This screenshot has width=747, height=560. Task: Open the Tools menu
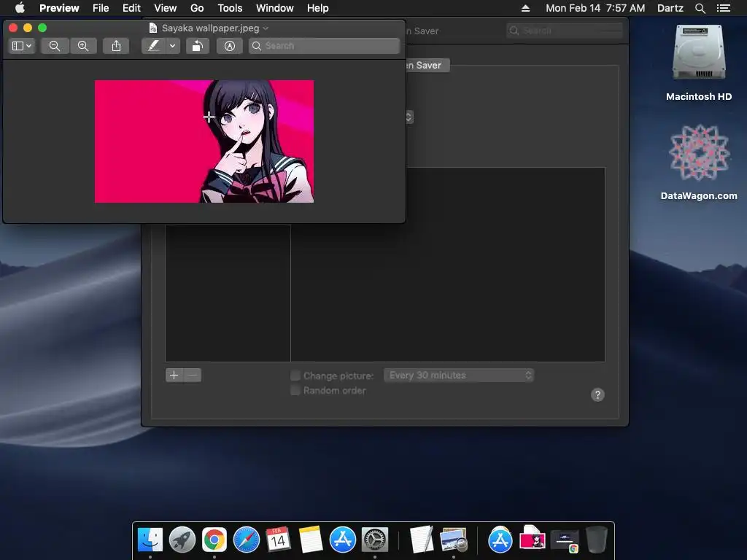[230, 8]
